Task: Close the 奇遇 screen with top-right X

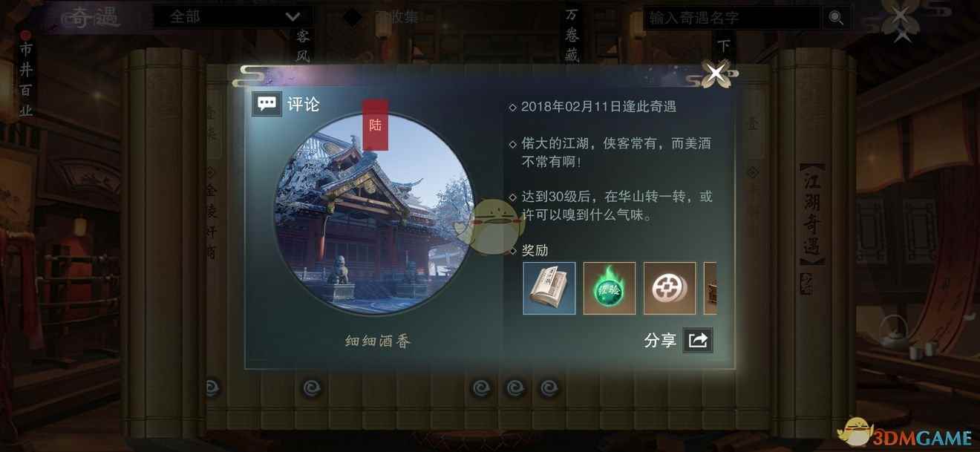Action: pos(901,20)
